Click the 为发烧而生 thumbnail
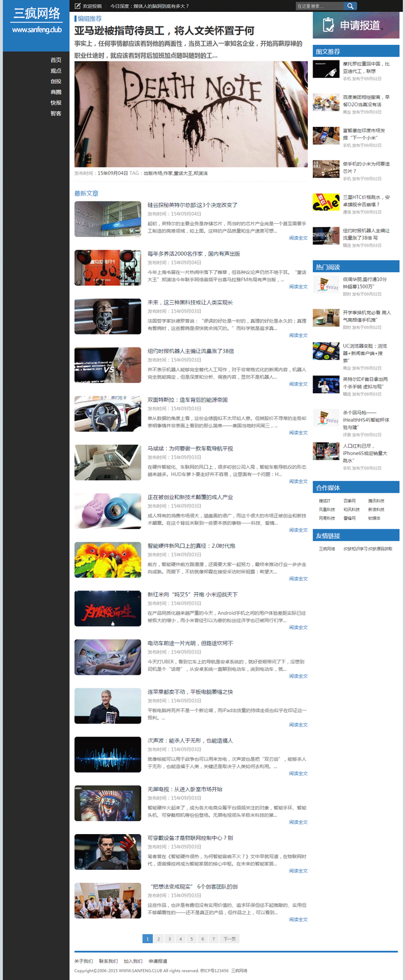The height and width of the screenshot is (980, 405). point(107,608)
